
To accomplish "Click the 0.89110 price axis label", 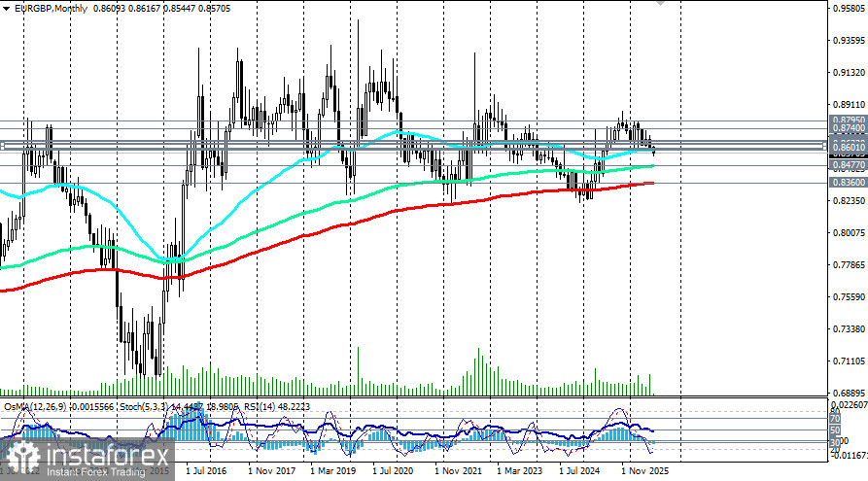I will (849, 105).
